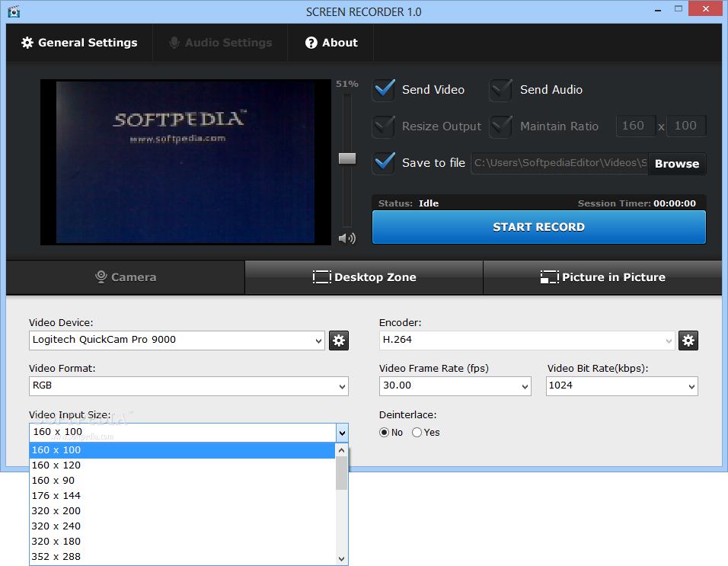Click the dropdown list scrollbar thumb
Viewport: 728px width, 566px height.
[342, 473]
